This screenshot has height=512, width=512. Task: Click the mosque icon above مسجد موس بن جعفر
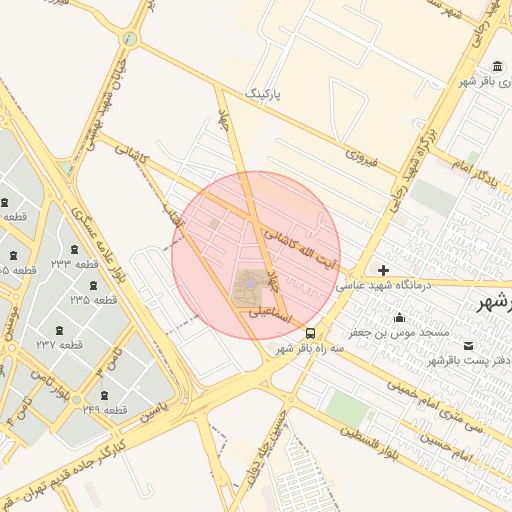pos(399,318)
